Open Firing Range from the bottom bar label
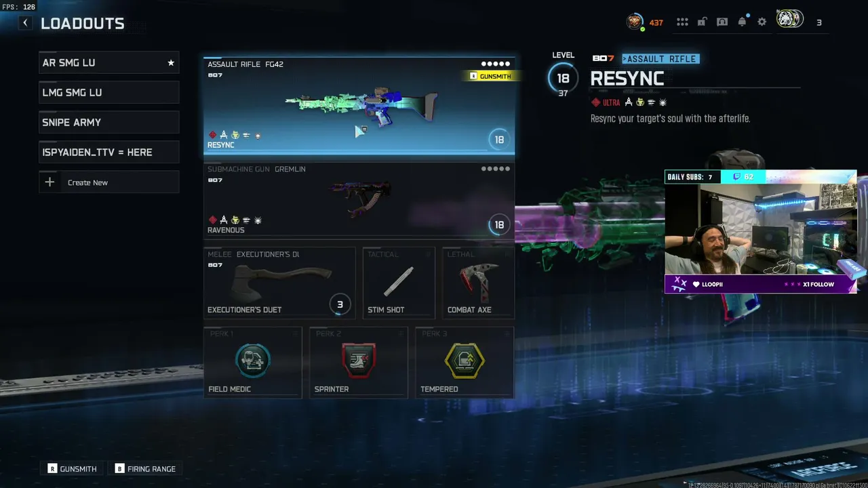 point(151,469)
